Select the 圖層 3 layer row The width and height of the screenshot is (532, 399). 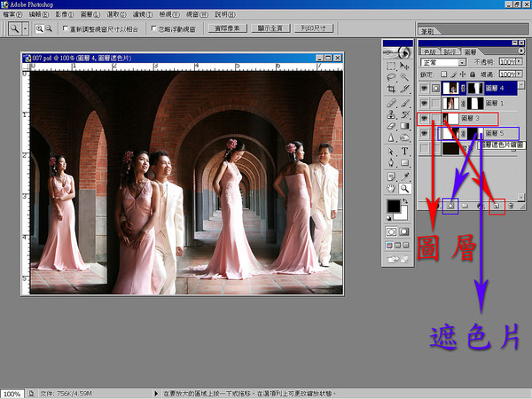coord(468,119)
